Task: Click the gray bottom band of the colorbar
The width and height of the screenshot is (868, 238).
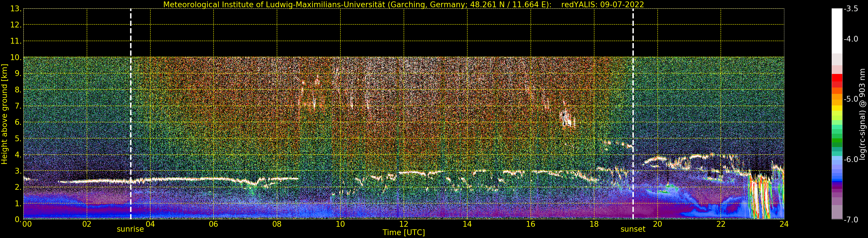Action: pos(837,212)
